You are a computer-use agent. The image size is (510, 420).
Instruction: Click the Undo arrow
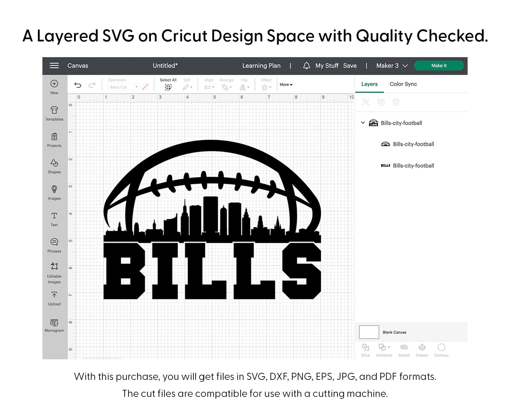pos(78,85)
